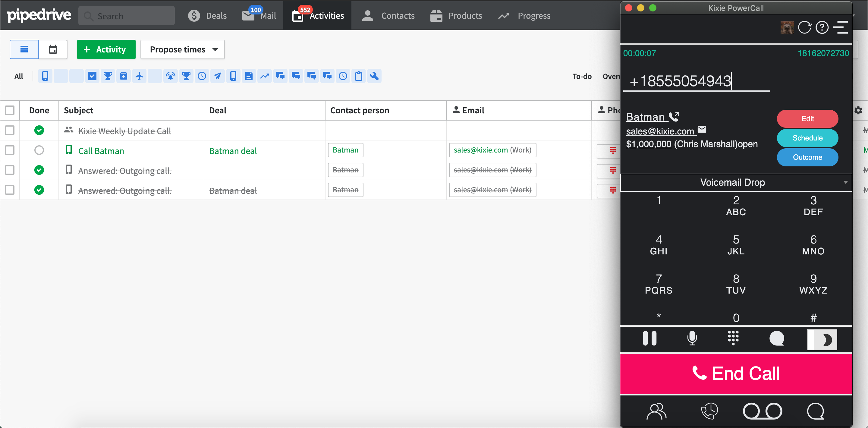Toggle the list view icon in Activities
This screenshot has height=428, width=868.
[24, 49]
